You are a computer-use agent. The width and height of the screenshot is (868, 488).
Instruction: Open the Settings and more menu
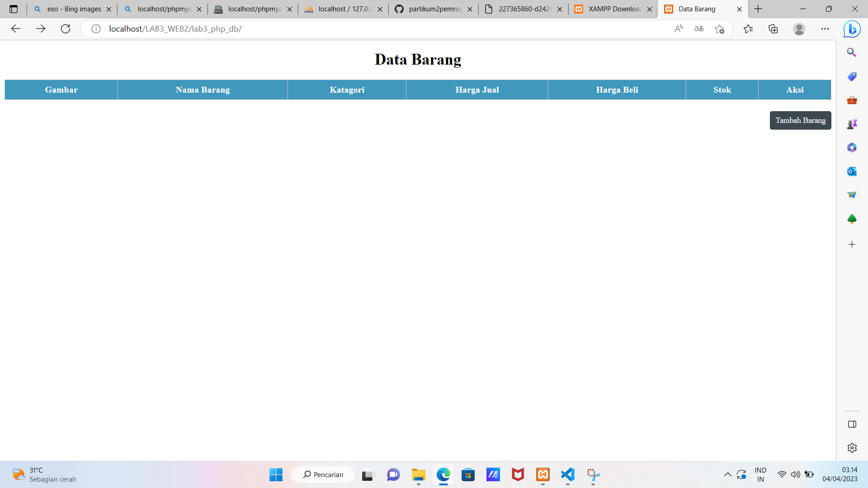pyautogui.click(x=825, y=28)
